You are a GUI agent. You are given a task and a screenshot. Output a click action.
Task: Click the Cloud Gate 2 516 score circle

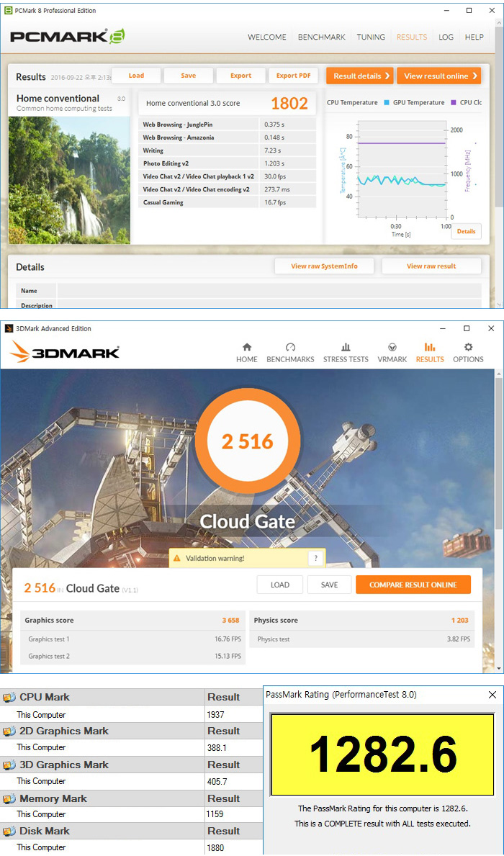pos(248,441)
